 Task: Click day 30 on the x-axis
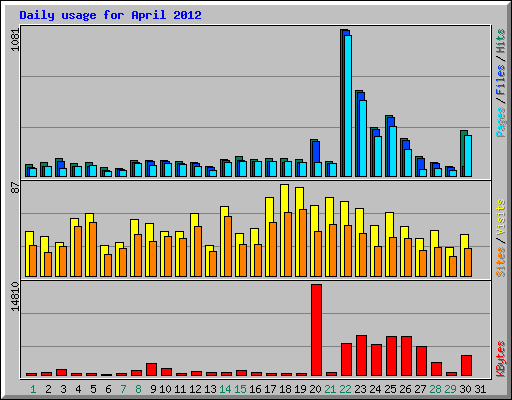click(x=465, y=389)
